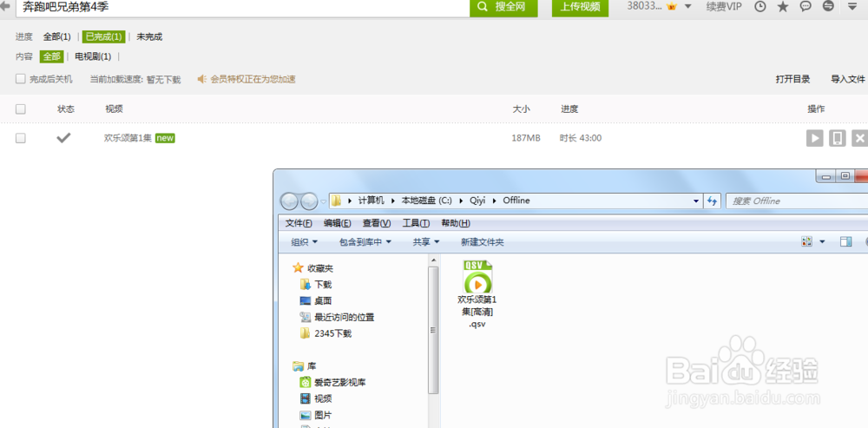Click the completed checkmark status icon for 欢乐颂第1集
Screen dimensions: 868x428
coord(63,138)
